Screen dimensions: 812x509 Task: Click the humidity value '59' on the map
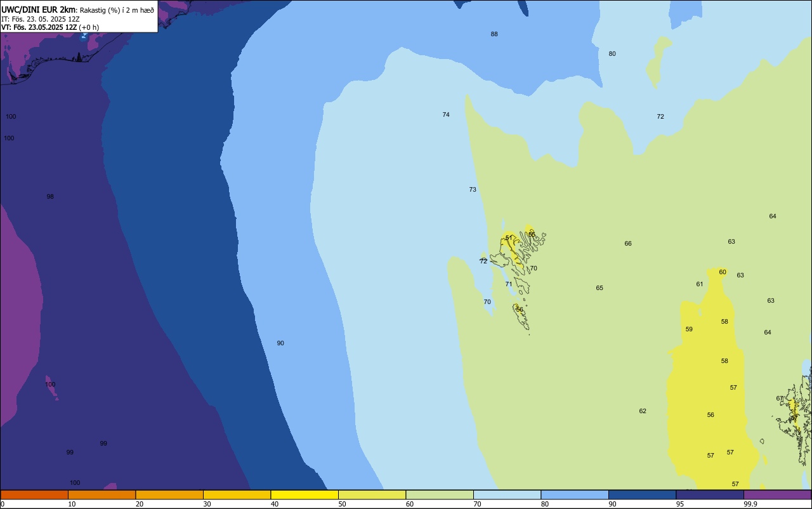pos(689,329)
